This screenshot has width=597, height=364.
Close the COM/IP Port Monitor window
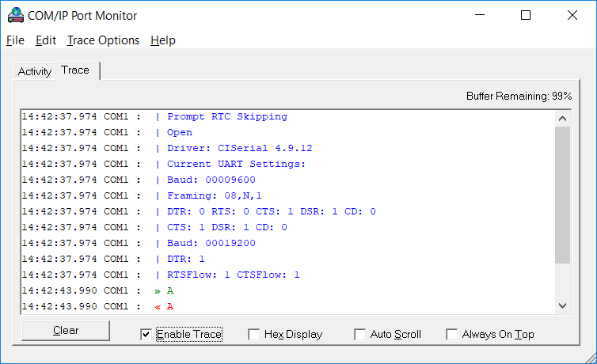pos(572,15)
